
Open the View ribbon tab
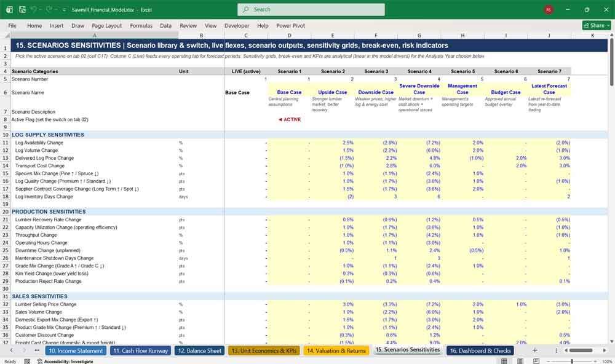pyautogui.click(x=210, y=25)
